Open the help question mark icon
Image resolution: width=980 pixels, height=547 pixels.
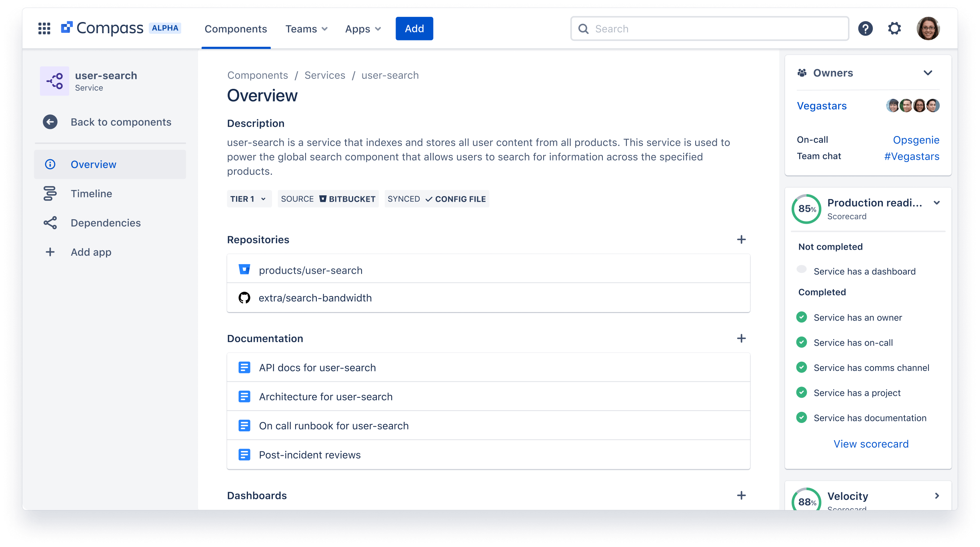pyautogui.click(x=866, y=28)
